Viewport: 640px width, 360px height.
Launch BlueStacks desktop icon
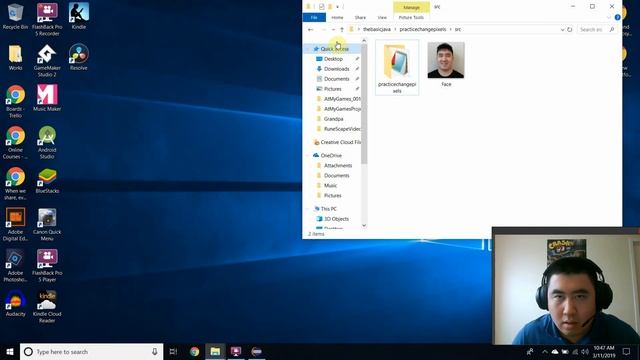click(x=47, y=180)
